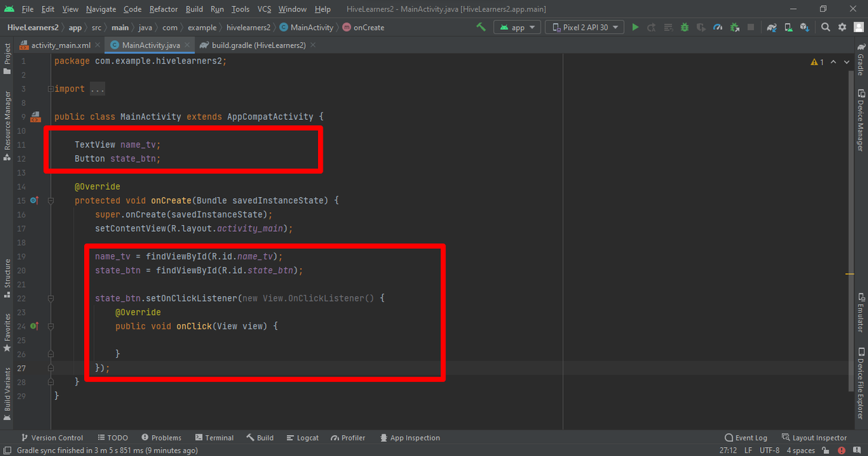This screenshot has width=868, height=456.
Task: Toggle the Favorites tool window
Action: click(x=7, y=332)
